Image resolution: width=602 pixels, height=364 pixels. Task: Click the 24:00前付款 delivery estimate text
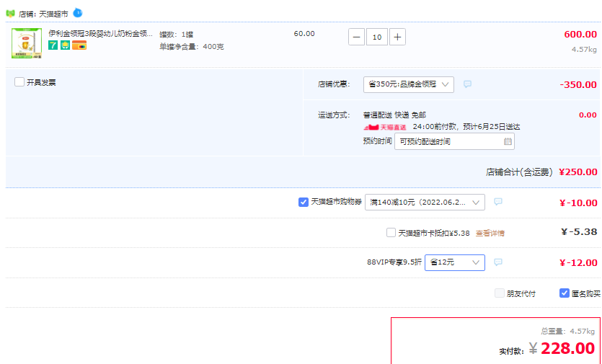(466, 127)
